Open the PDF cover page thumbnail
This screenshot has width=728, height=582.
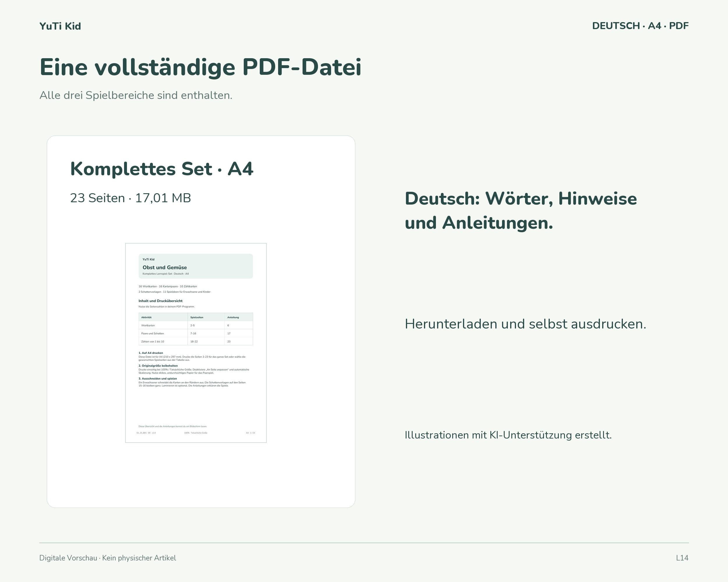point(196,343)
